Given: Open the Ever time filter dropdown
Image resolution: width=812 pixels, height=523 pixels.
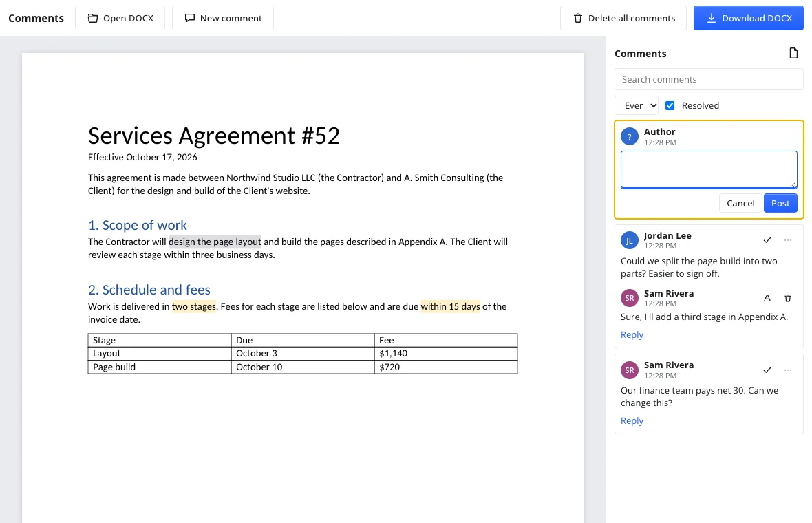Looking at the screenshot, I should point(637,106).
